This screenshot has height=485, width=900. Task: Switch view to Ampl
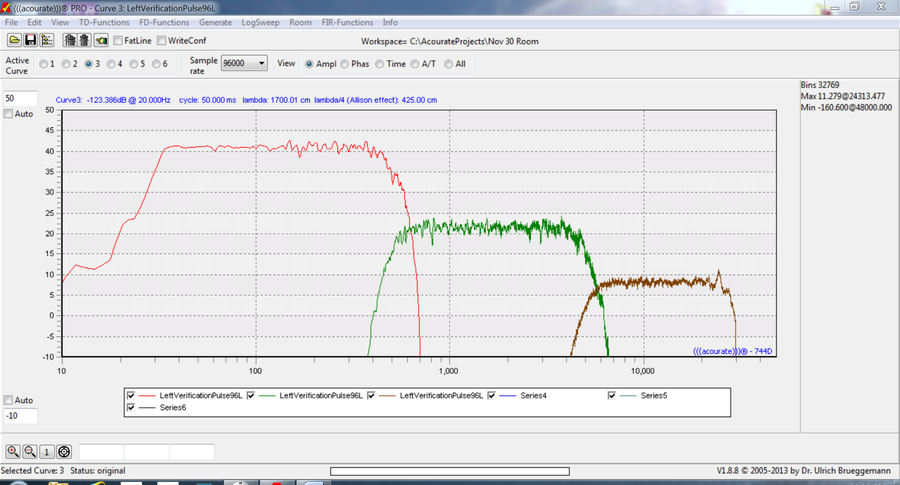[309, 64]
